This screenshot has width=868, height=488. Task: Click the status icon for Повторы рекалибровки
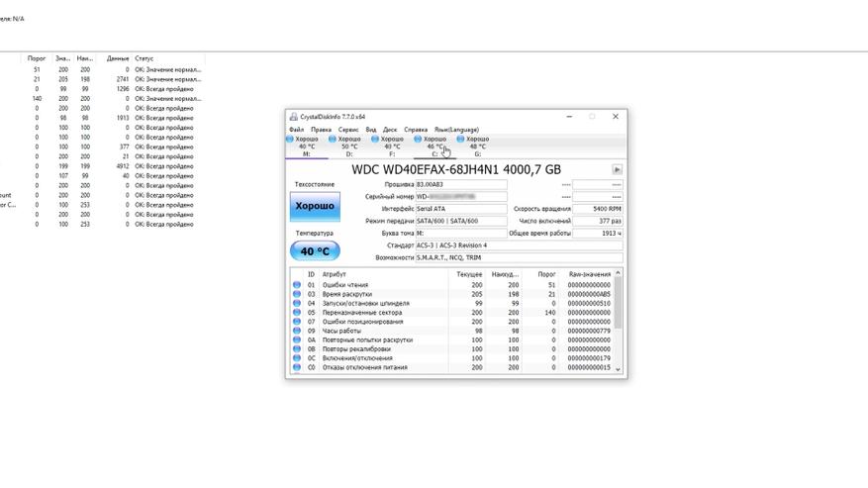(x=297, y=349)
